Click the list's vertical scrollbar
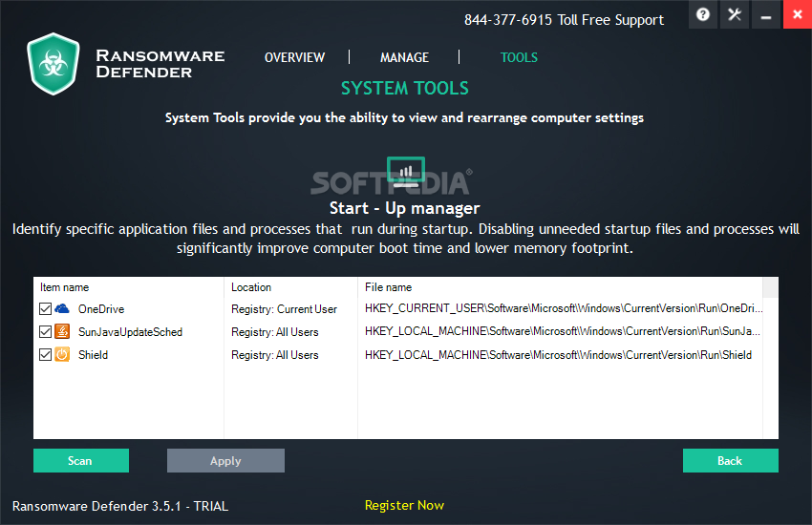The width and height of the screenshot is (812, 525). click(x=770, y=358)
